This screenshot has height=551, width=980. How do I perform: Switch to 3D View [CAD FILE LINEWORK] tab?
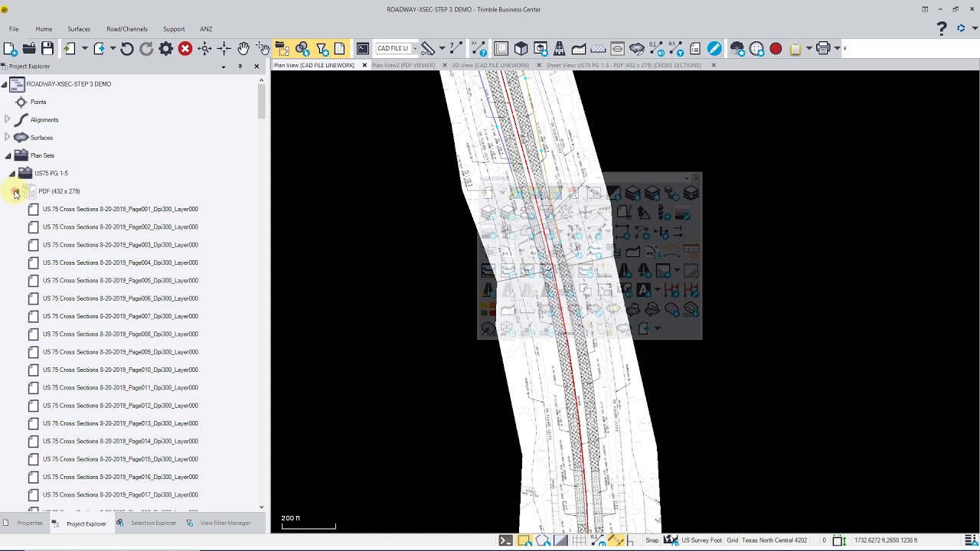(490, 65)
